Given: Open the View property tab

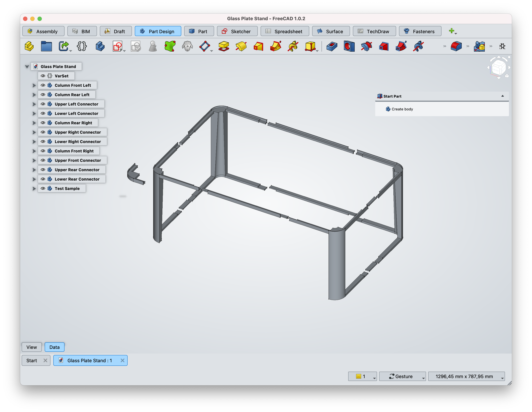Looking at the screenshot, I should pyautogui.click(x=32, y=347).
